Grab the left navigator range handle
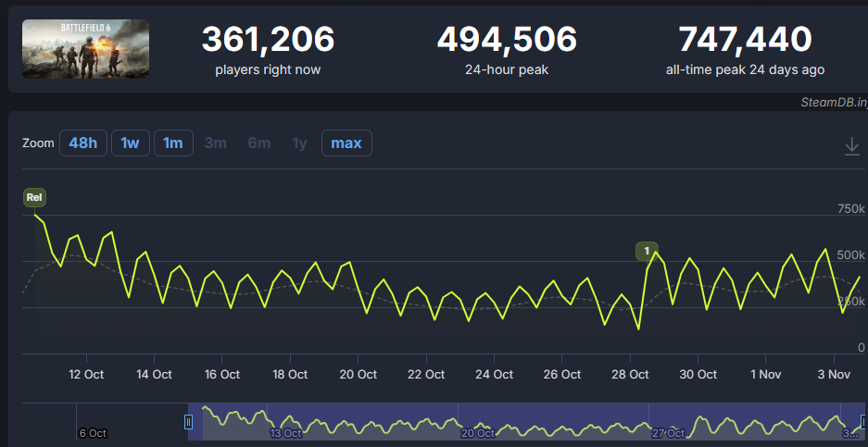 click(188, 422)
